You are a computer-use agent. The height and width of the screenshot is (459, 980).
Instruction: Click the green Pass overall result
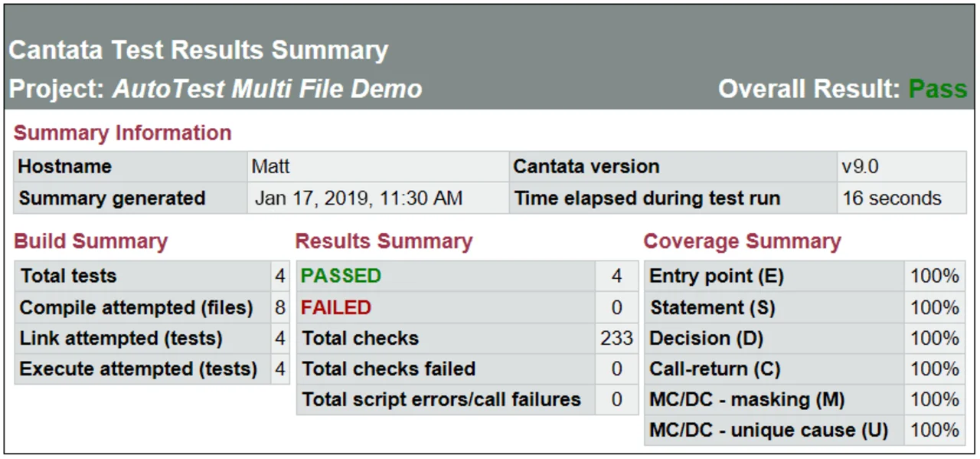[938, 89]
